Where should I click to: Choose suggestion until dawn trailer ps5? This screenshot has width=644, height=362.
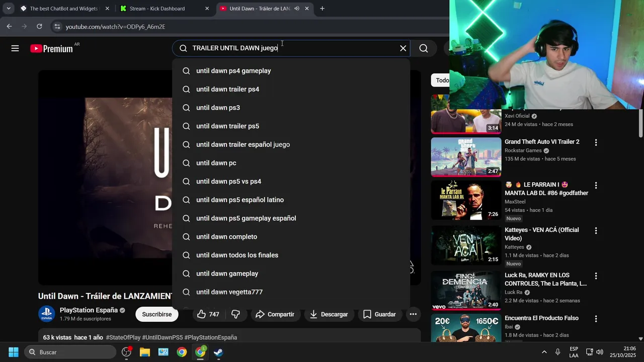pos(291,126)
